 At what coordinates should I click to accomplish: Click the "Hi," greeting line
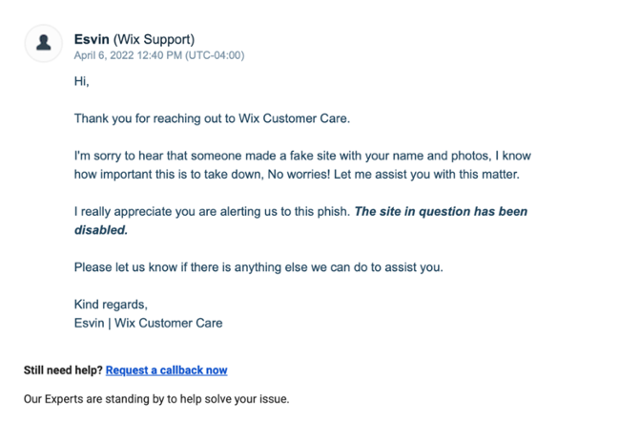click(x=82, y=81)
